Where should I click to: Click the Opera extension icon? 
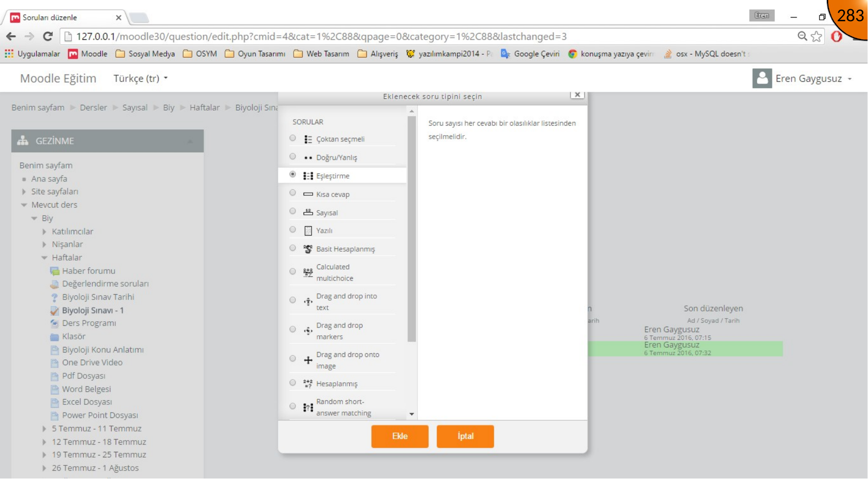[x=836, y=36]
